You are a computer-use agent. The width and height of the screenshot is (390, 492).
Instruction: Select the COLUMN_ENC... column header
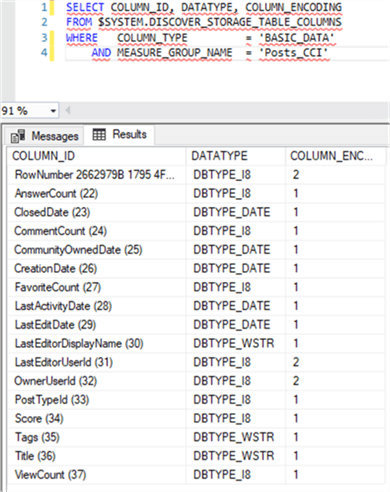(x=335, y=156)
